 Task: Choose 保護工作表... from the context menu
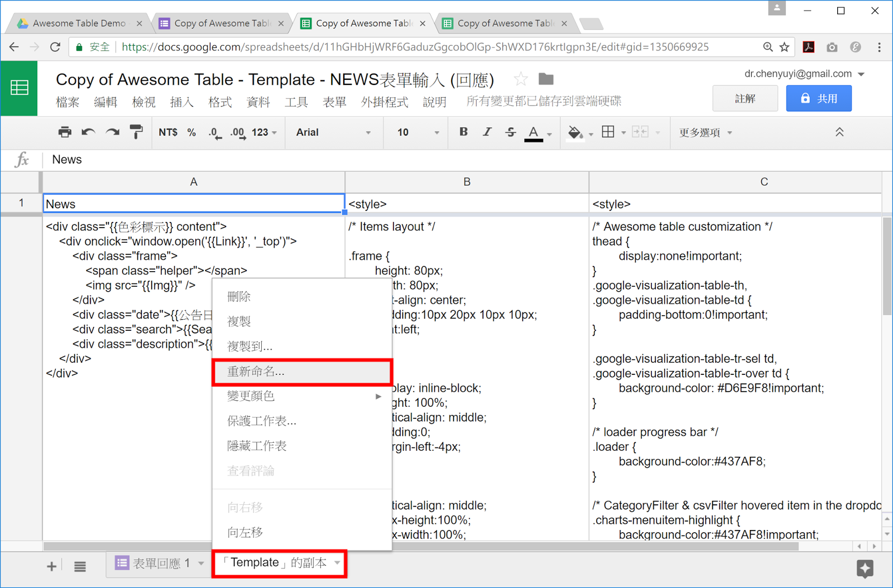(302, 421)
